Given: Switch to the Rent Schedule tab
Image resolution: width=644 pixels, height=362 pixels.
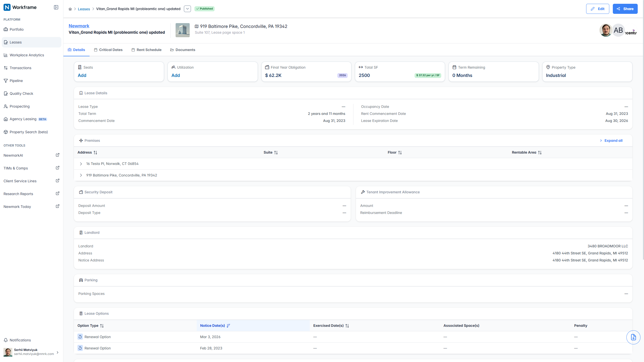Looking at the screenshot, I should coord(146,50).
